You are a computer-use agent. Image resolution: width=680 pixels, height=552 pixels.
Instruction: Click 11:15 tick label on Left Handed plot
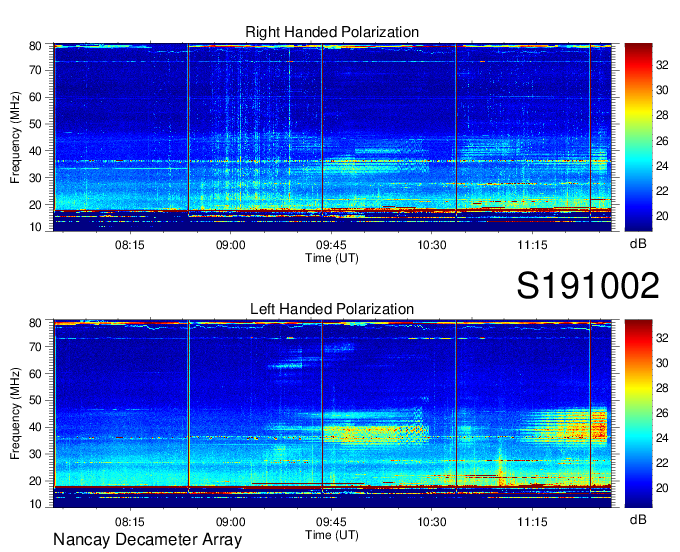pos(532,522)
